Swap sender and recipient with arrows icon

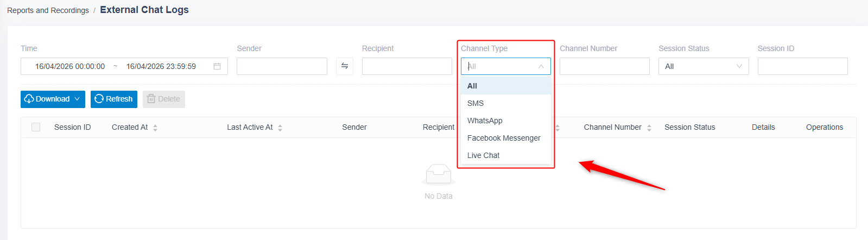pos(345,66)
